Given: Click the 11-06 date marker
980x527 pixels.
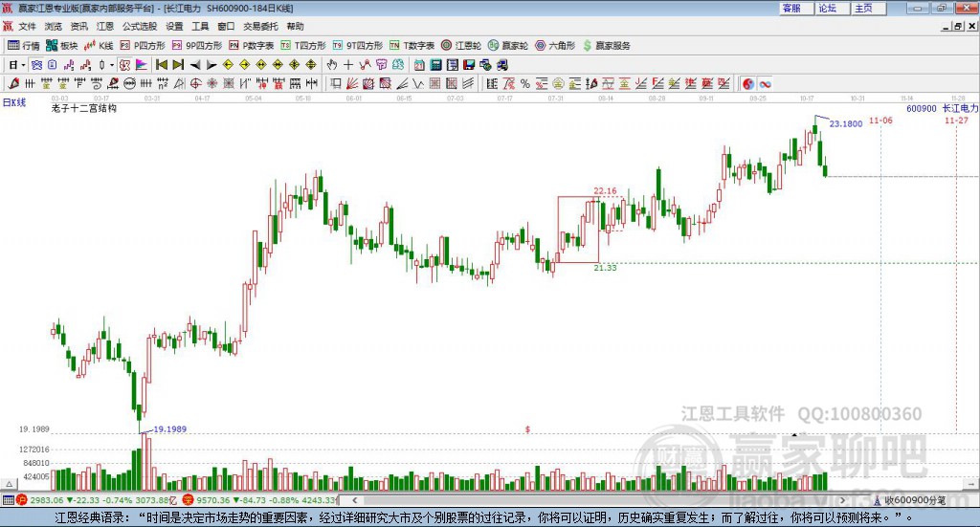Looking at the screenshot, I should [880, 121].
